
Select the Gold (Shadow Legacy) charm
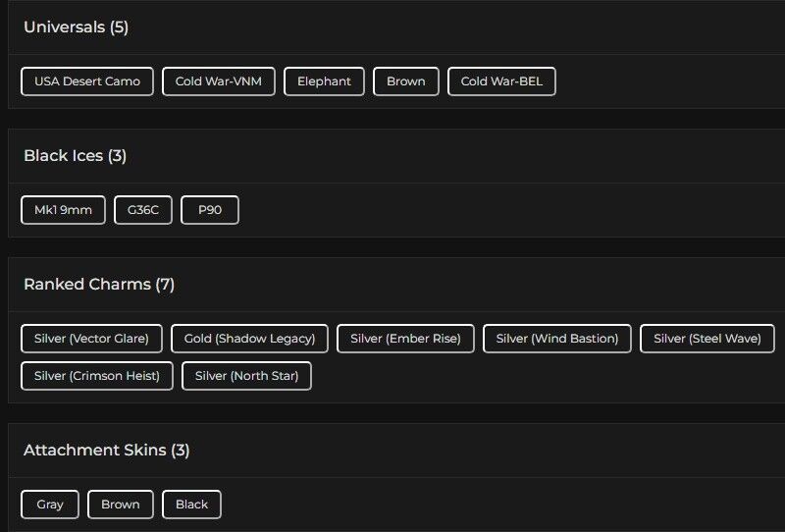[249, 339]
